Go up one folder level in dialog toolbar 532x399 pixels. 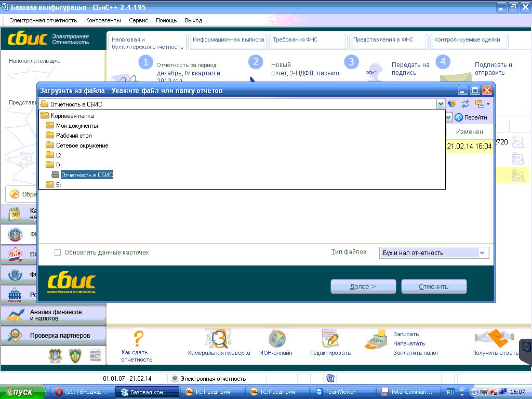[x=451, y=104]
